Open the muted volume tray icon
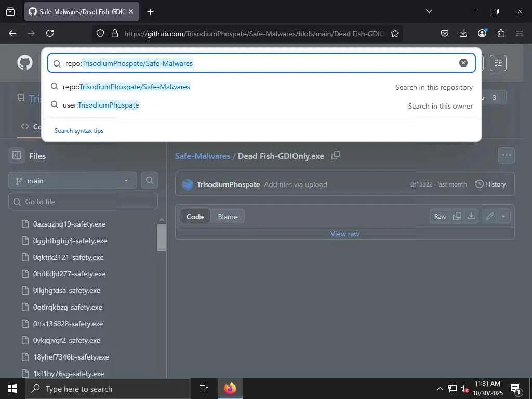Image resolution: width=532 pixels, height=399 pixels. pos(464,389)
